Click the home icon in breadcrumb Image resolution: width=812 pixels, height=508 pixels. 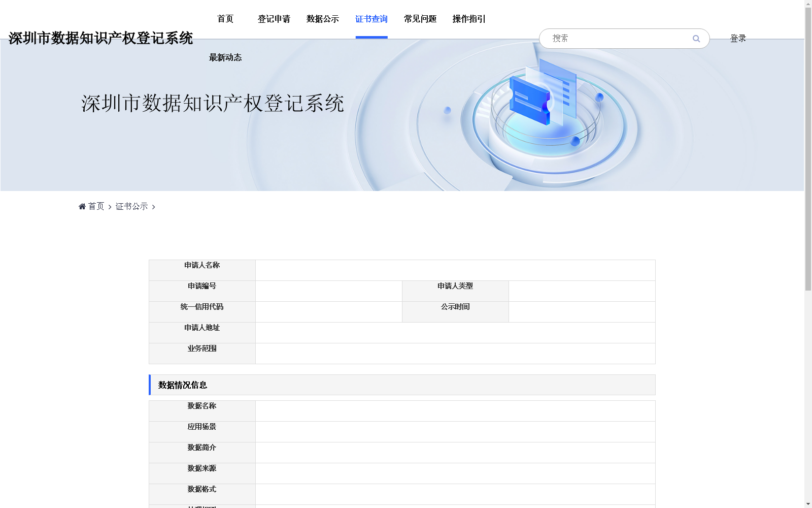(x=82, y=206)
